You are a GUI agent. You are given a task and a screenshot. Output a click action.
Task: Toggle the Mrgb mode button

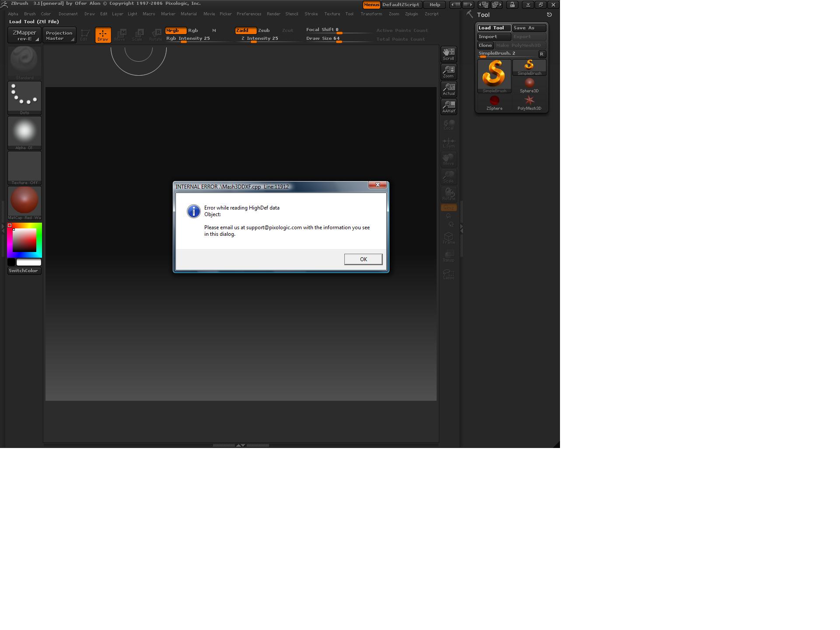pos(175,30)
